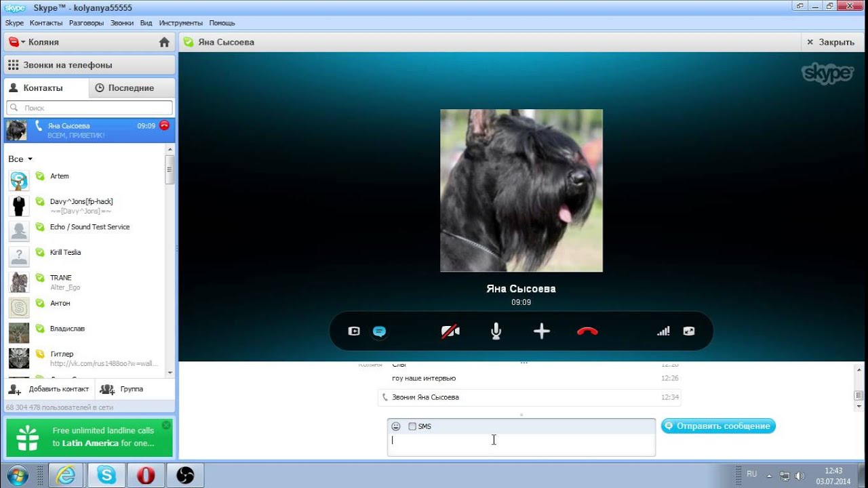The image size is (868, 488).
Task: Switch to the Контакты tab
Action: pos(46,88)
